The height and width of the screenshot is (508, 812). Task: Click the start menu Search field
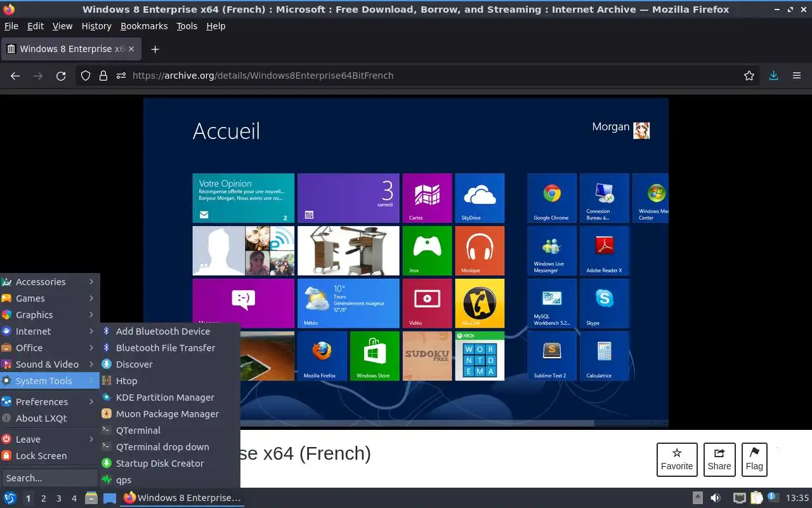point(49,478)
